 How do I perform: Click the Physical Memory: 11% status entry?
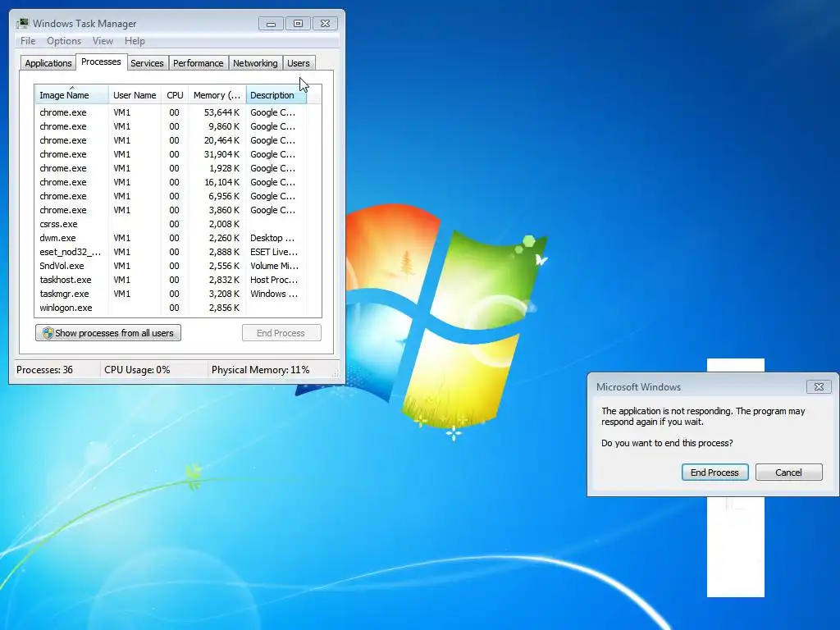260,370
